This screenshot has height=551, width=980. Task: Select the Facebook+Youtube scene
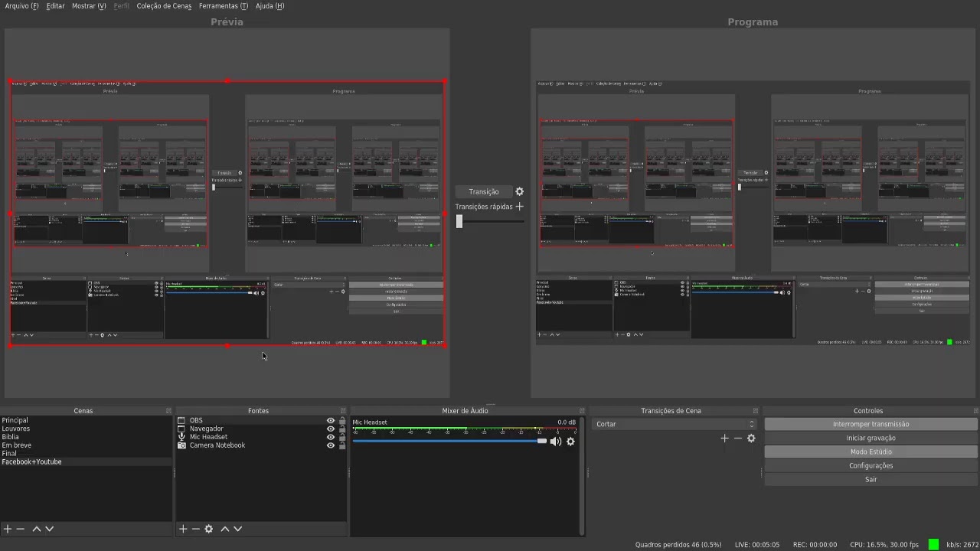(86, 462)
